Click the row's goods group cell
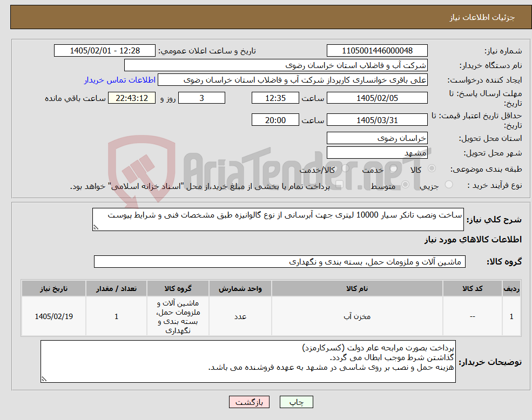This screenshot has width=532, height=420. 178,316
